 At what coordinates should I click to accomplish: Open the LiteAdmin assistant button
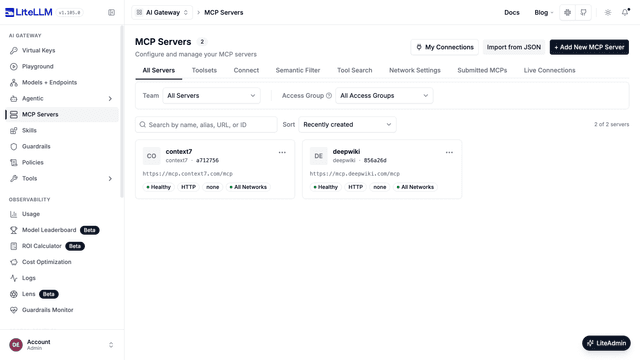tap(606, 343)
